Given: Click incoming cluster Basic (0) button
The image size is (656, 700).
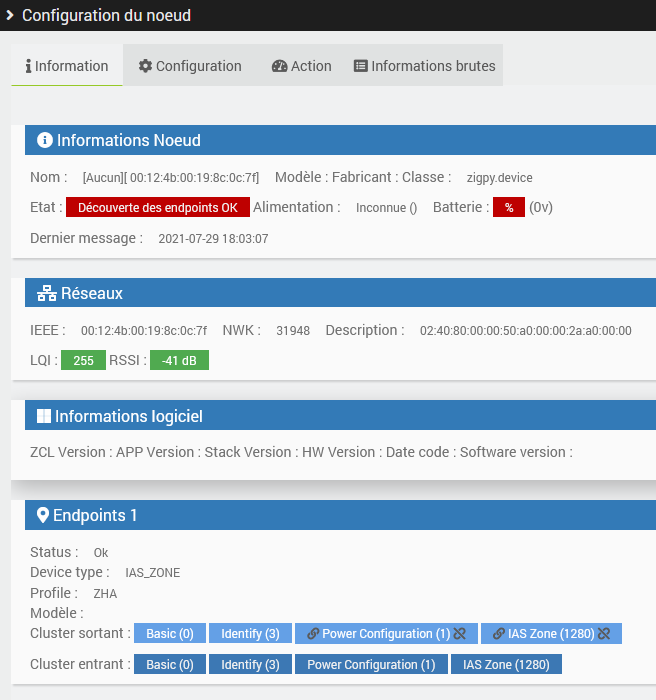Looking at the screenshot, I should (x=170, y=664).
